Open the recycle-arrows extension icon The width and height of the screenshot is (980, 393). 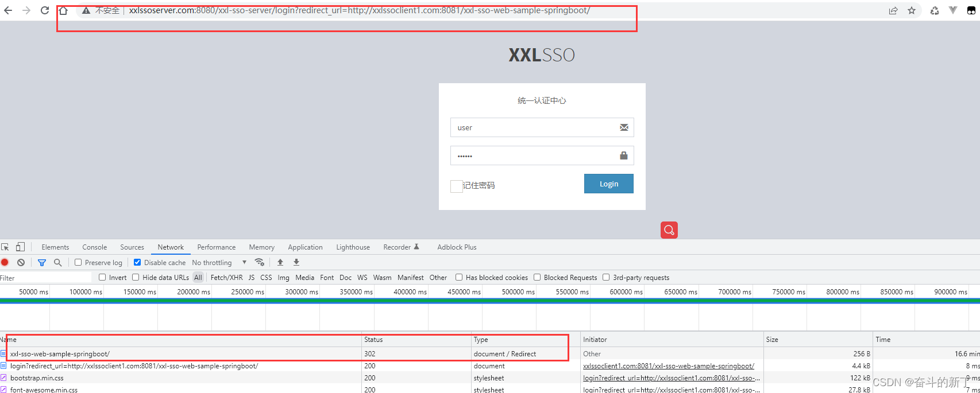(935, 10)
